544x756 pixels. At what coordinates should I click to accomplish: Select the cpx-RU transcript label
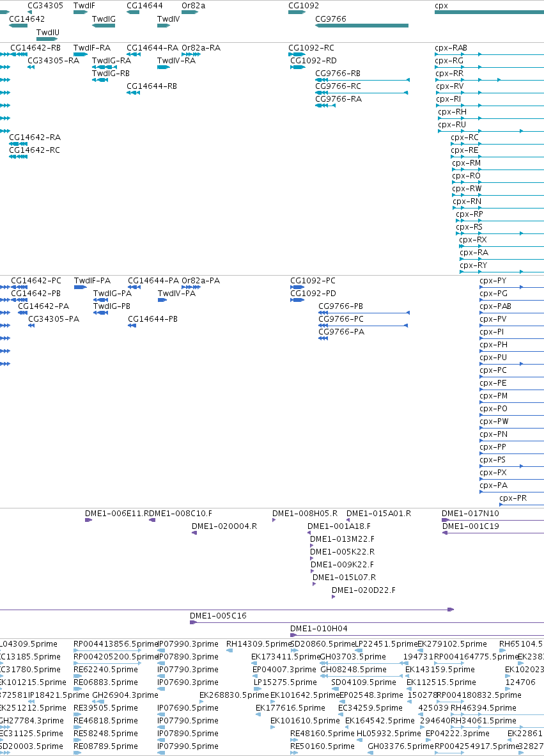pos(452,124)
